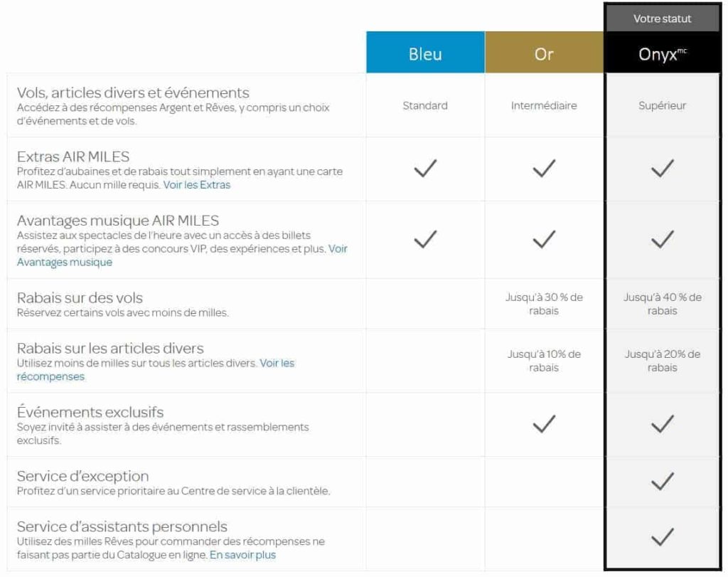Open the Voir les Extras link

click(x=197, y=185)
